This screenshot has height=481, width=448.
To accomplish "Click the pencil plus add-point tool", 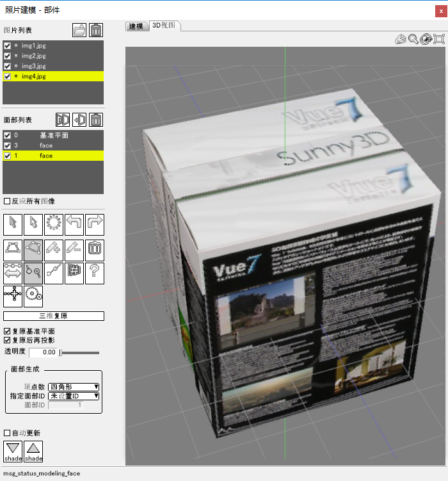I will point(54,250).
